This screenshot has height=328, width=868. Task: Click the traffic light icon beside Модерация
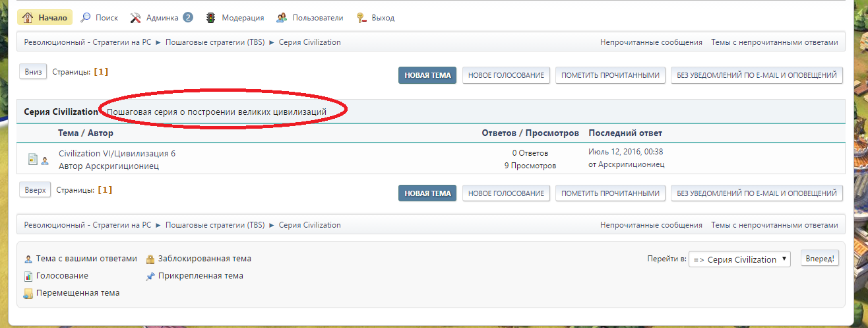point(211,18)
